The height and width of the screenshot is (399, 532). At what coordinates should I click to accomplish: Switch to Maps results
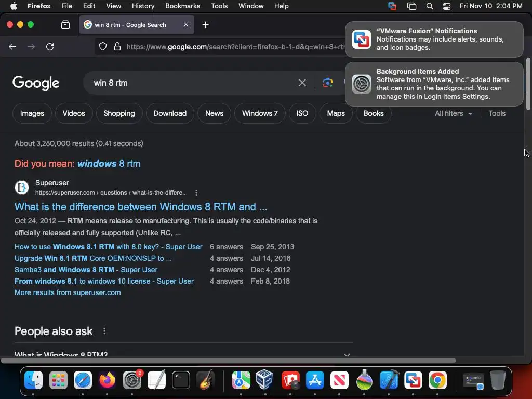coord(336,113)
